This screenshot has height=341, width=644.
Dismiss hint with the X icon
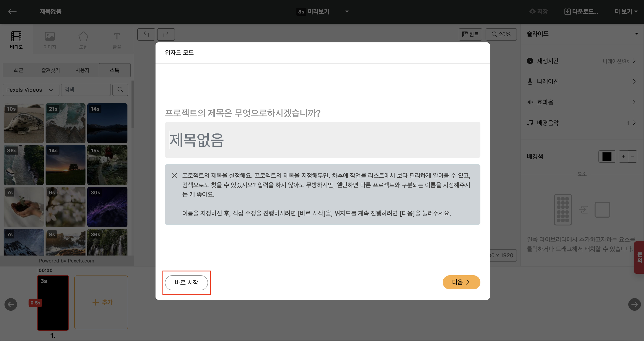pyautogui.click(x=175, y=176)
